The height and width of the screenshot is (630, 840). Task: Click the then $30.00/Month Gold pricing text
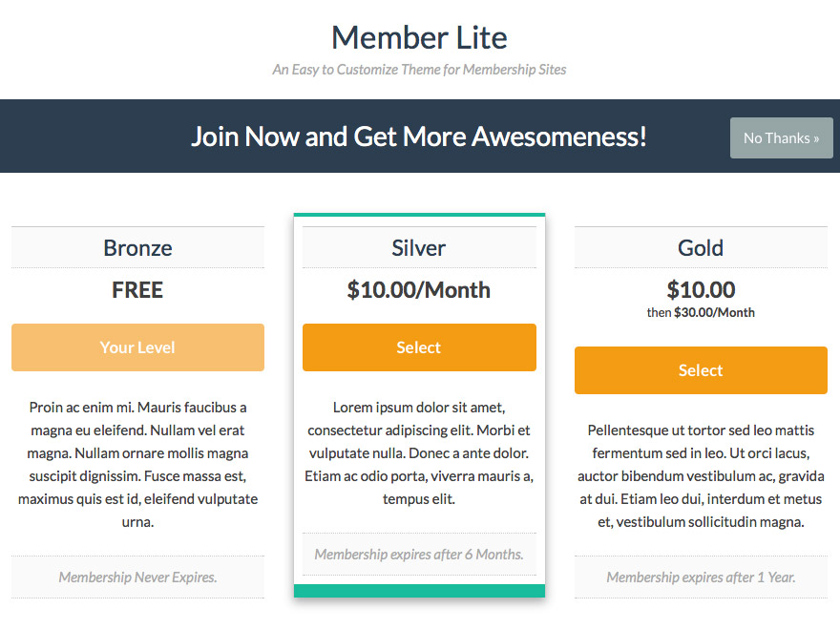(x=701, y=312)
